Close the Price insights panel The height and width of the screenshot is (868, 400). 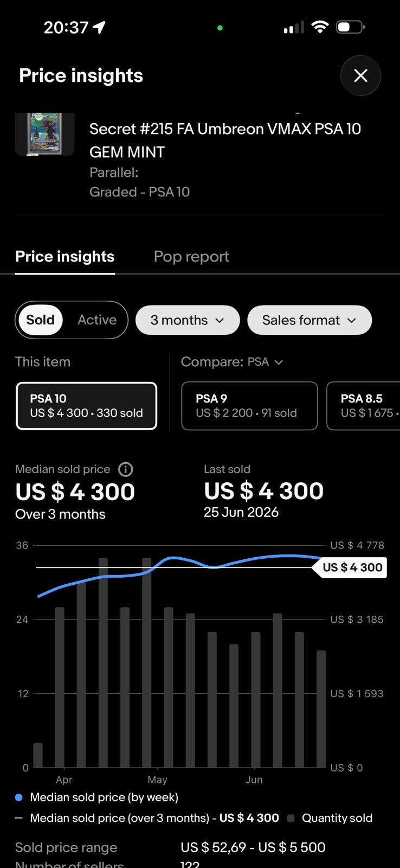click(x=360, y=75)
